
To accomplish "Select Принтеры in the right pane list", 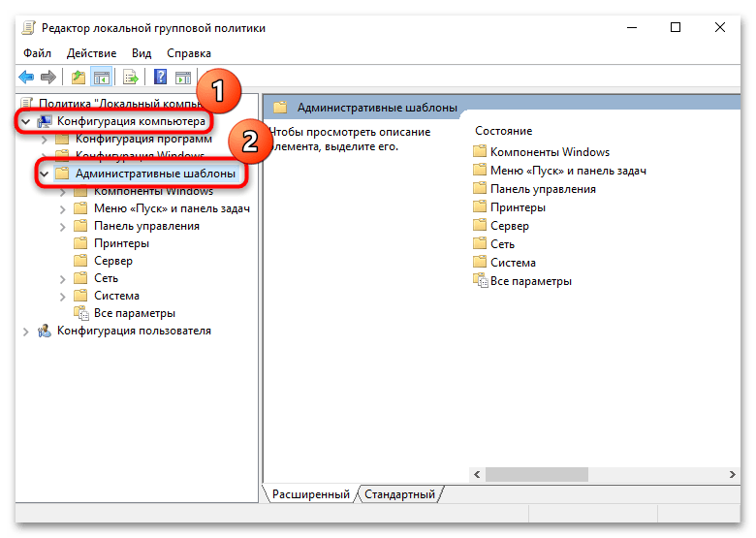I will coord(518,207).
